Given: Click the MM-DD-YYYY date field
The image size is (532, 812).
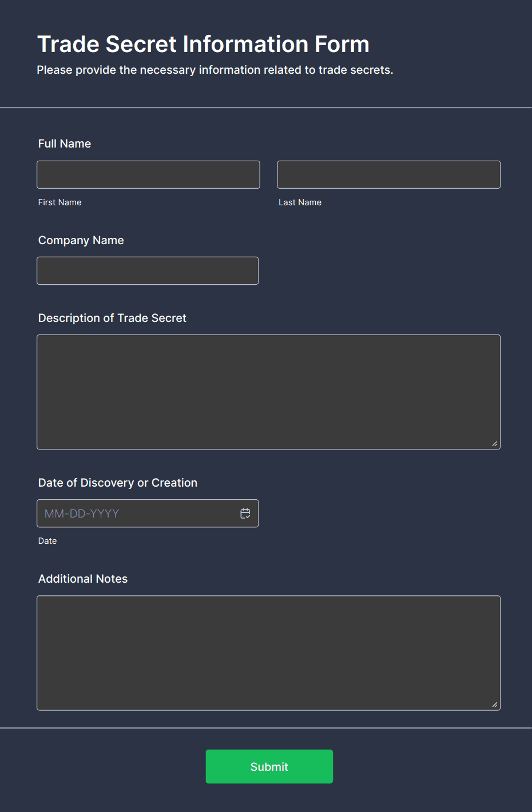Looking at the screenshot, I should 137,514.
